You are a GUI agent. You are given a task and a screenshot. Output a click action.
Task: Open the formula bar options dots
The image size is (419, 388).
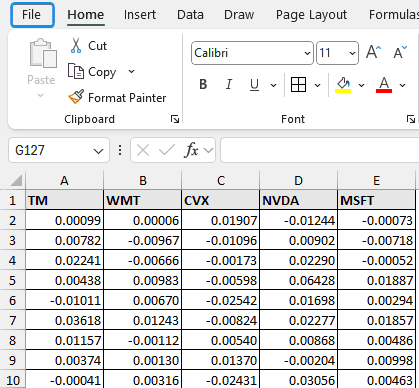point(120,150)
